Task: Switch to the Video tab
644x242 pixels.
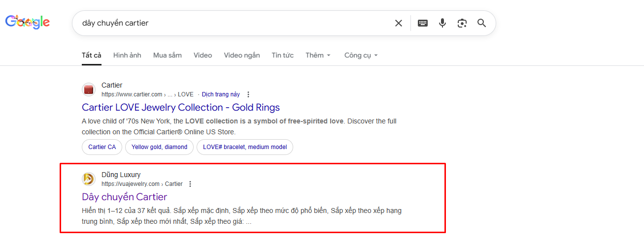Action: [203, 55]
